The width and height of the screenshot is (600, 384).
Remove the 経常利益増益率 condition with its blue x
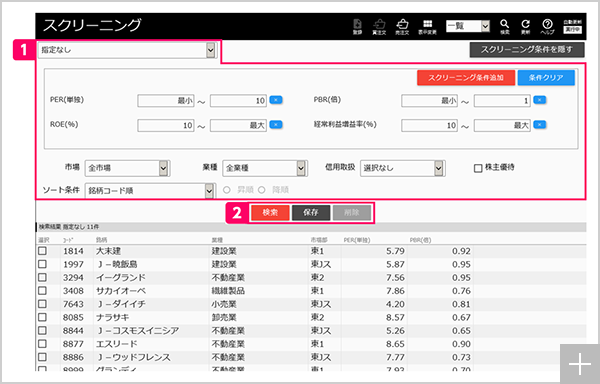[540, 125]
